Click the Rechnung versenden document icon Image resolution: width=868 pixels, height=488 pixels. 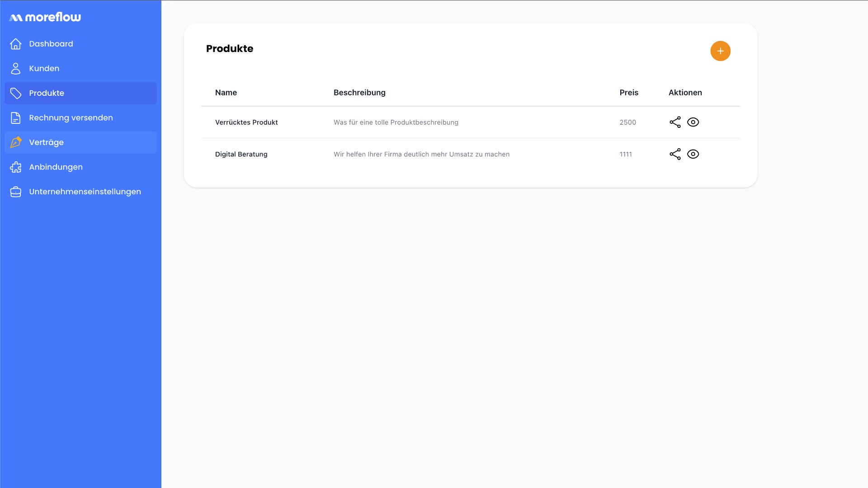16,118
